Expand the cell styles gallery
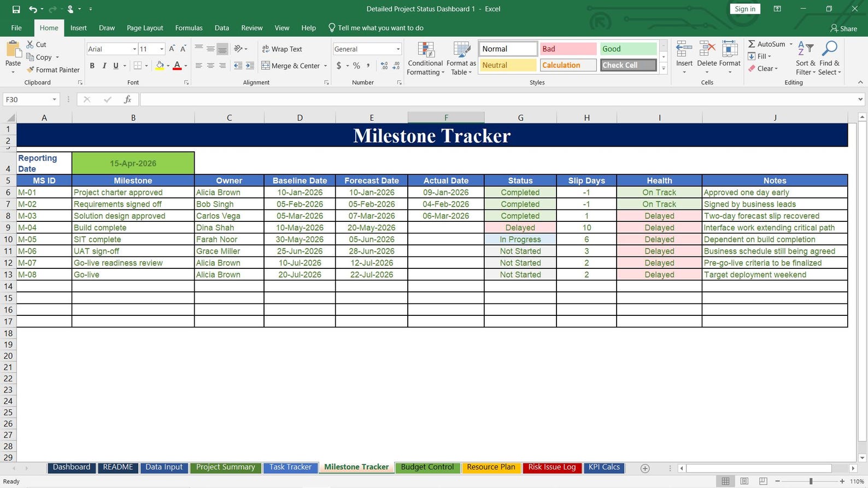This screenshot has width=868, height=488. click(664, 69)
